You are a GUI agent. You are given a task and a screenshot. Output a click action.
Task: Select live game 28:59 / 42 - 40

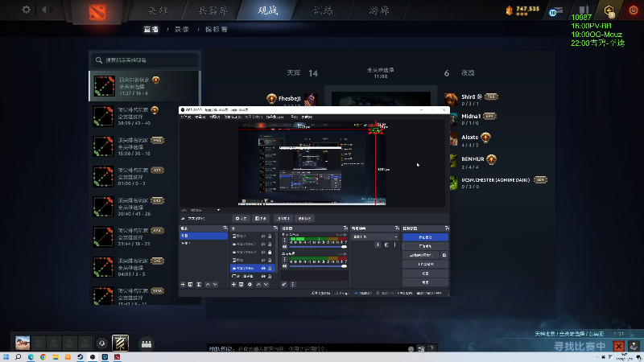tap(144, 116)
